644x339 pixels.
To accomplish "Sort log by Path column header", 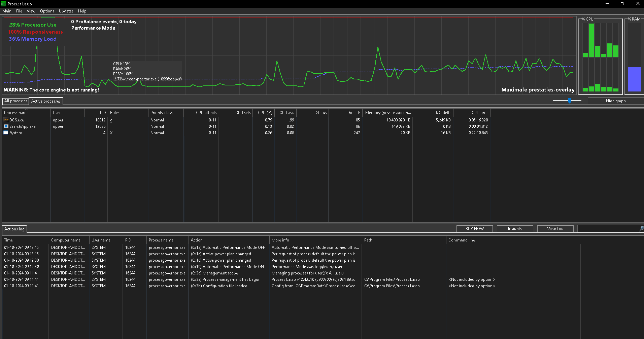I will [x=404, y=240].
